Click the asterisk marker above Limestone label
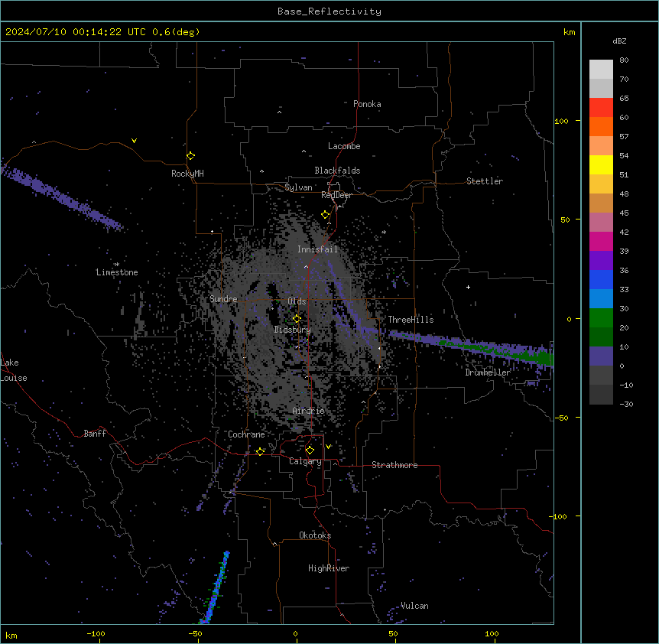The height and width of the screenshot is (644, 659). 117,265
